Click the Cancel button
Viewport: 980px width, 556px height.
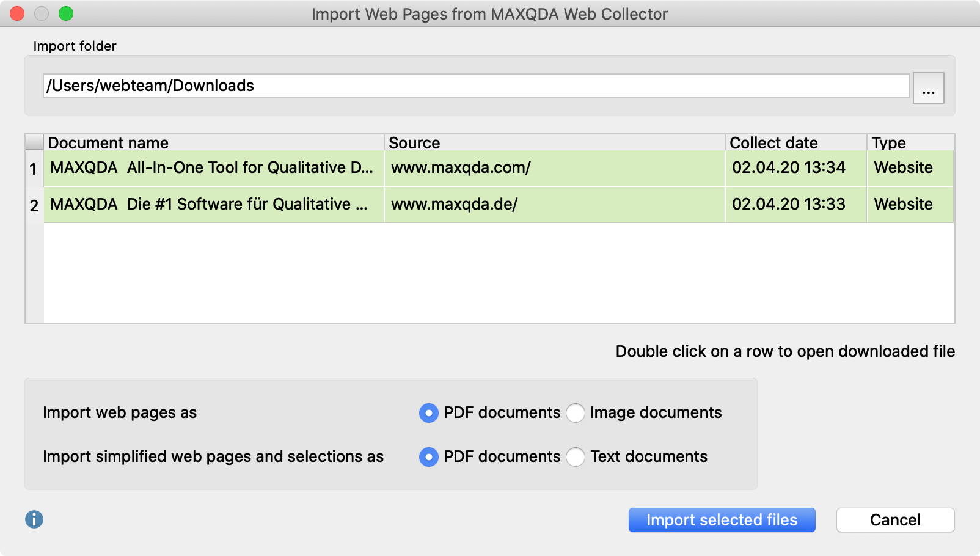tap(895, 520)
